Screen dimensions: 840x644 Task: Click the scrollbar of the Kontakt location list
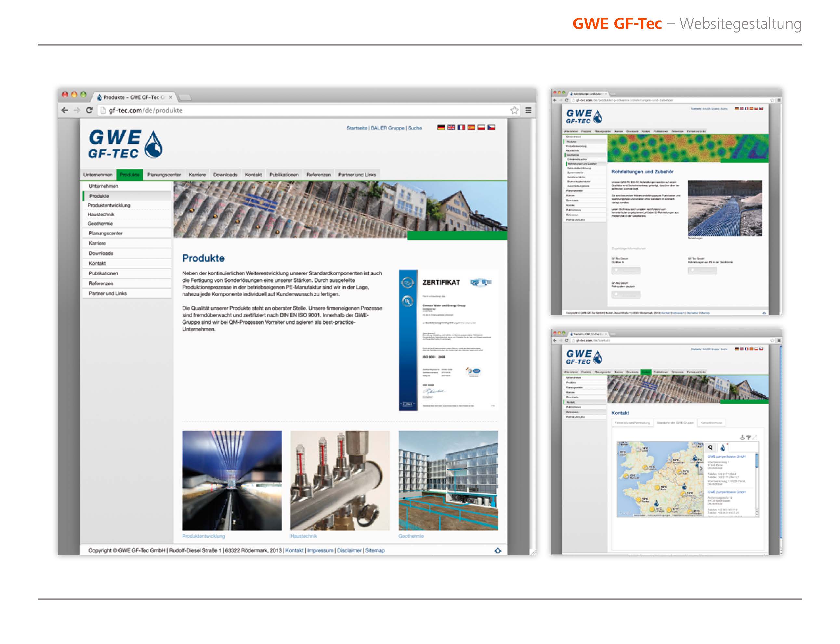[x=756, y=485]
